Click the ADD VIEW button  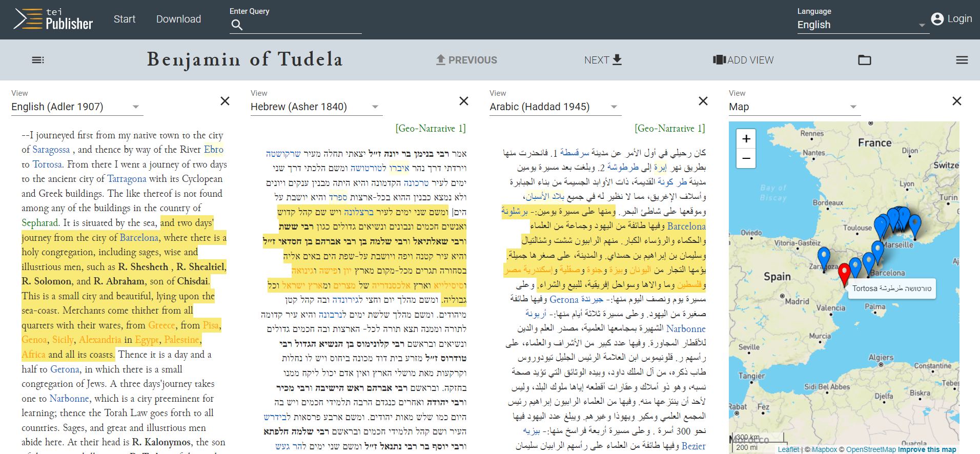[x=743, y=60]
